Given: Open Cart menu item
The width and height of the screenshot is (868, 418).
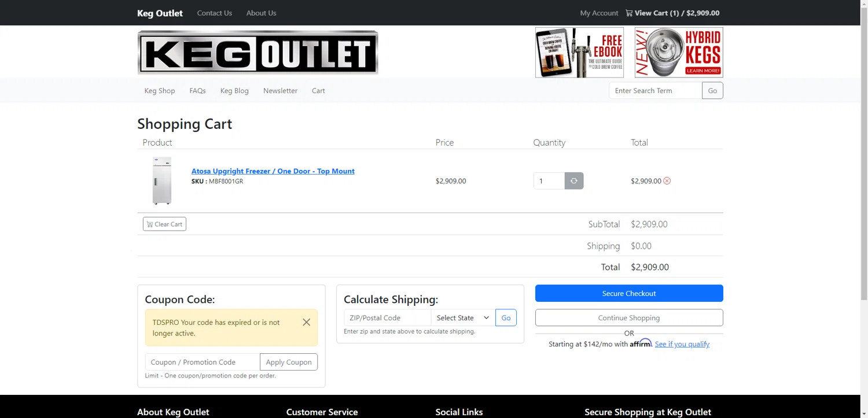Looking at the screenshot, I should [318, 91].
